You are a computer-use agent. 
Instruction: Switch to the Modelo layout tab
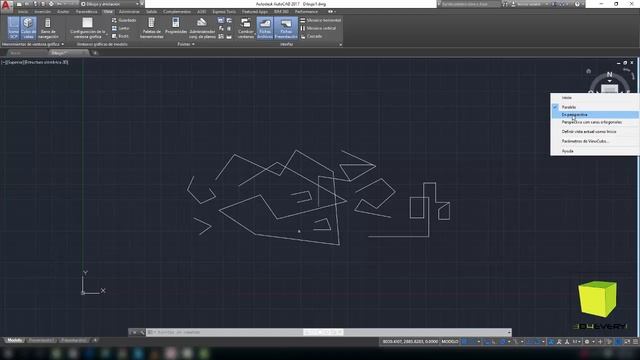15,340
